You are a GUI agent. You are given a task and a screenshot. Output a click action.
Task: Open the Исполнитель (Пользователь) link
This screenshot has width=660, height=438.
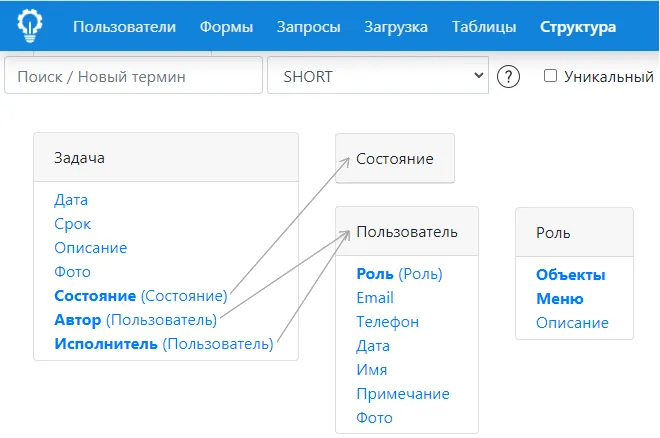[x=164, y=344]
